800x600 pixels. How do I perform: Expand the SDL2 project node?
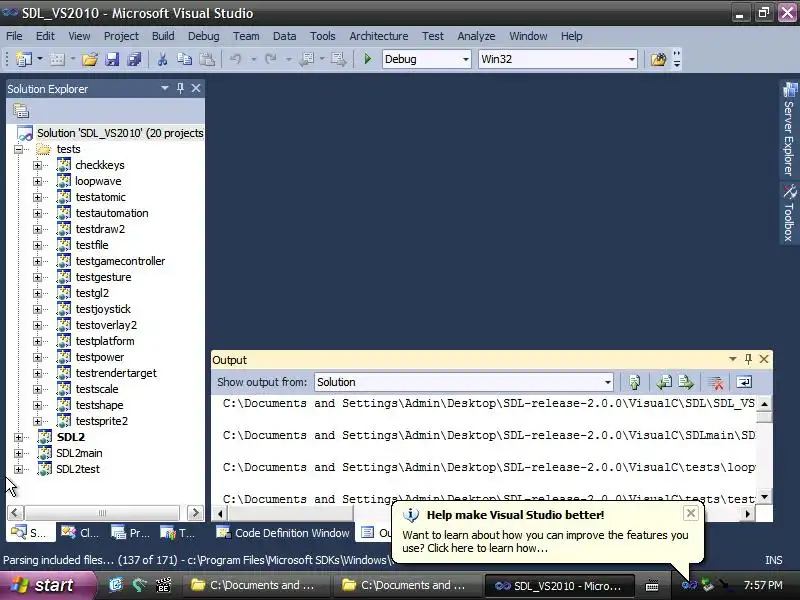pos(18,437)
